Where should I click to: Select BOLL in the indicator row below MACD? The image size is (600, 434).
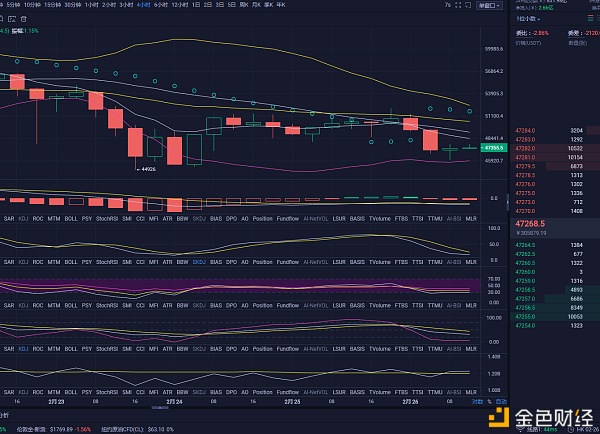click(x=71, y=219)
